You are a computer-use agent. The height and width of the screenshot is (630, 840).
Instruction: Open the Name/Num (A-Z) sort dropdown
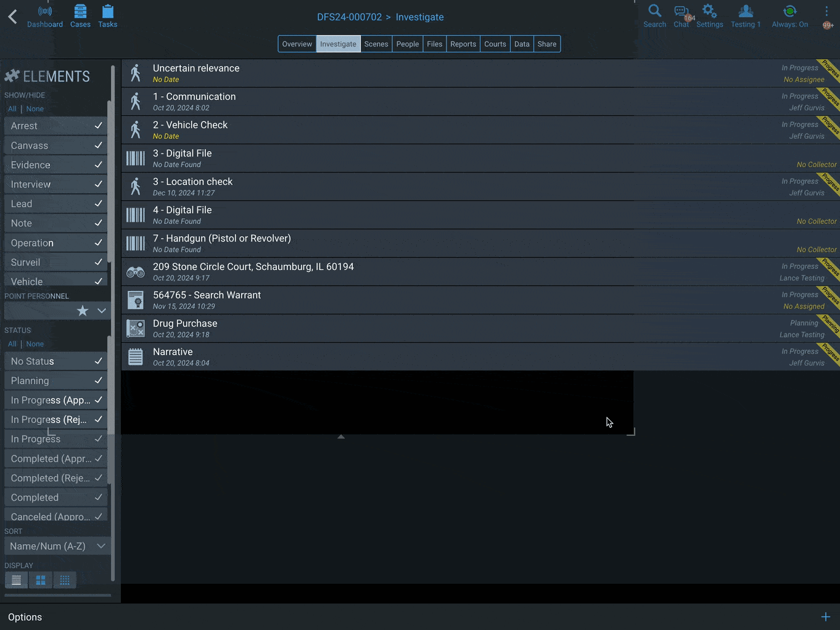pyautogui.click(x=57, y=546)
